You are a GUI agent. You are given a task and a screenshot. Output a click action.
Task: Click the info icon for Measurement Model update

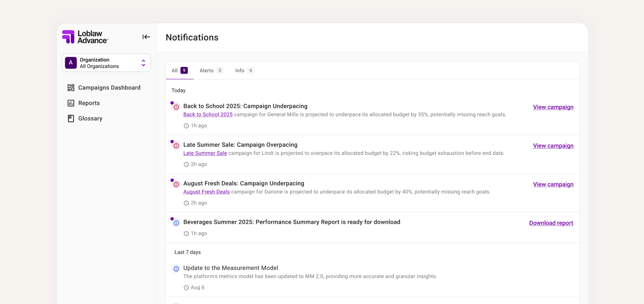[x=176, y=269]
